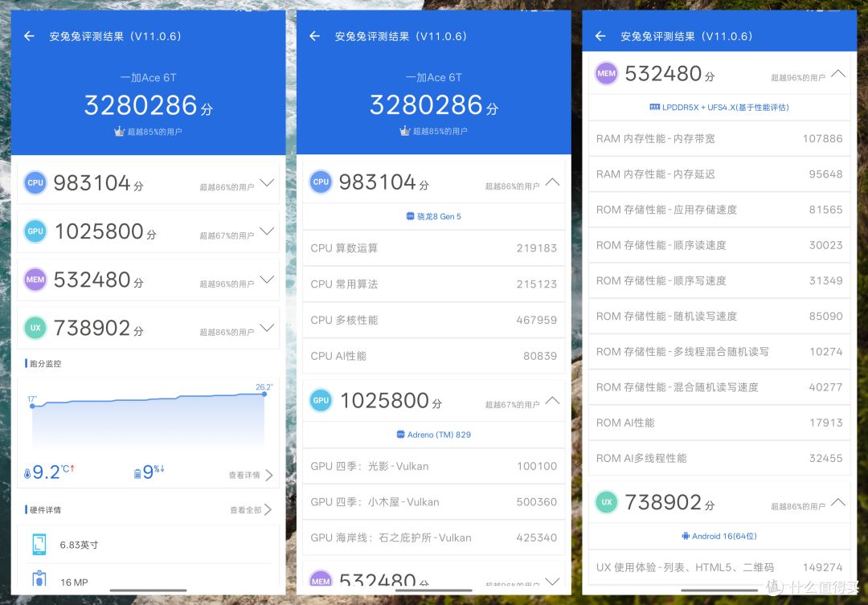Tap chip icon next to 骁龙8 Gen 5
Viewport: 868px width, 605px height.
click(x=410, y=216)
